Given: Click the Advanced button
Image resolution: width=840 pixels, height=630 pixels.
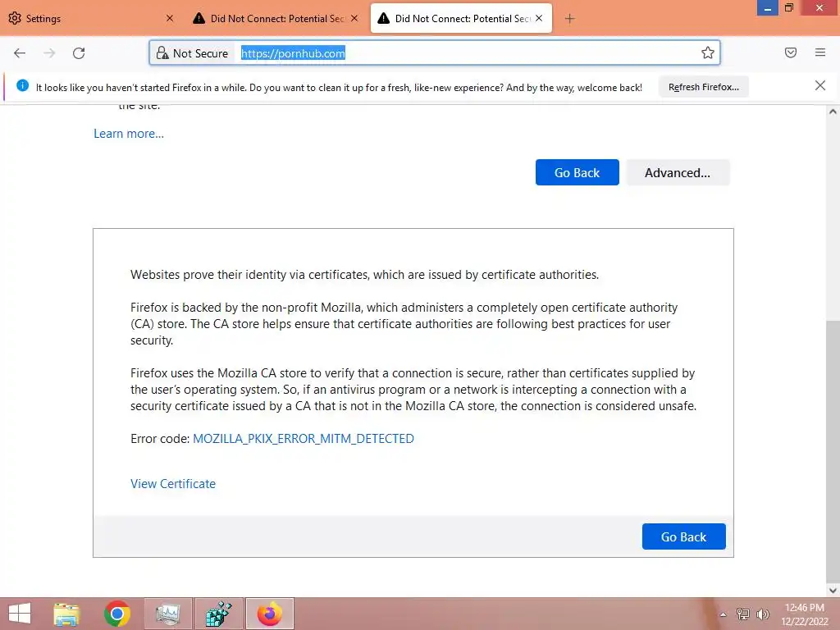Looking at the screenshot, I should (x=678, y=172).
